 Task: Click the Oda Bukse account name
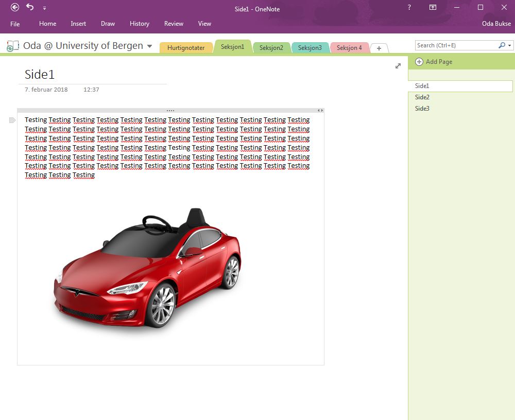coord(496,24)
